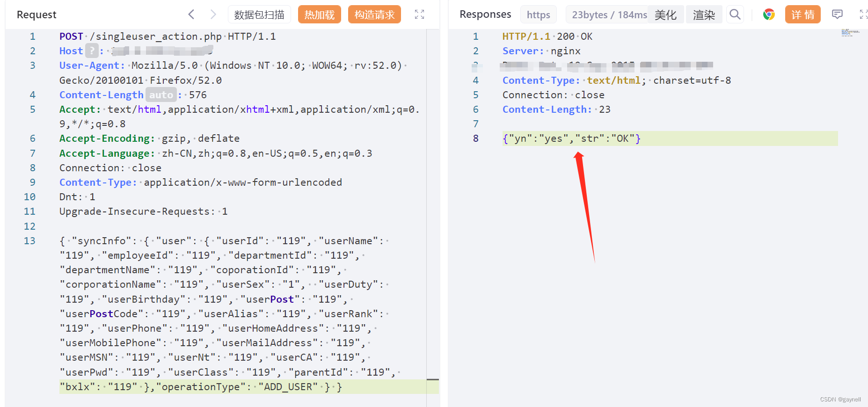The width and height of the screenshot is (868, 407).
Task: Click the Content-Length value 576
Action: coord(198,95)
